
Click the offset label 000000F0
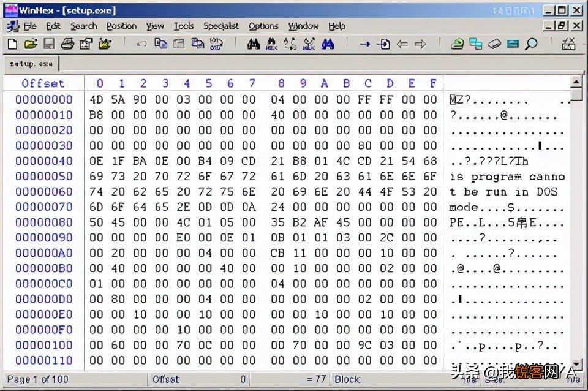44,330
